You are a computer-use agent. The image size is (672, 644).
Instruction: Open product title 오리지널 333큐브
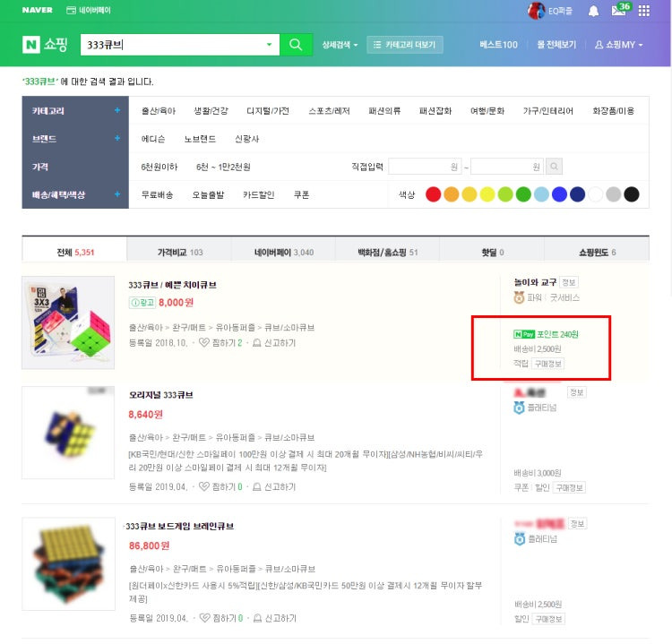tap(161, 395)
